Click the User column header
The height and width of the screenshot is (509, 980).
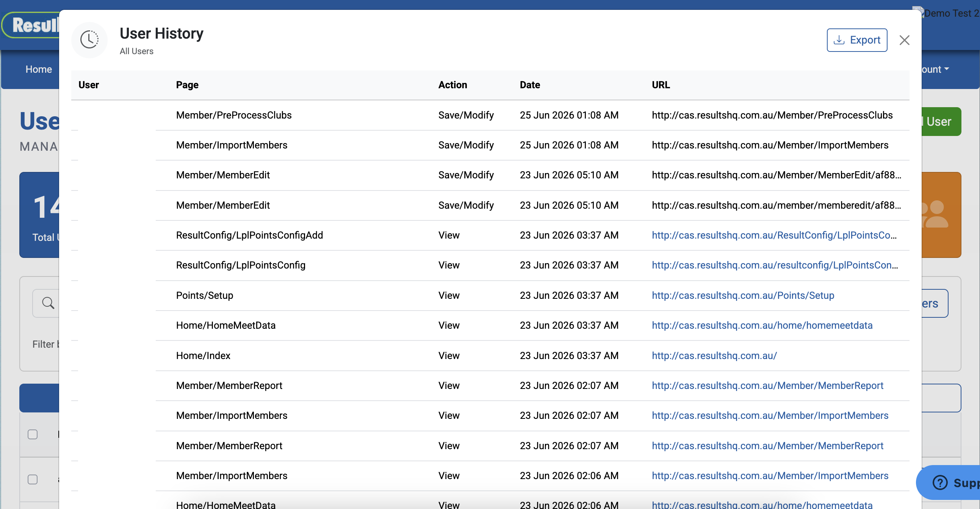click(x=89, y=85)
